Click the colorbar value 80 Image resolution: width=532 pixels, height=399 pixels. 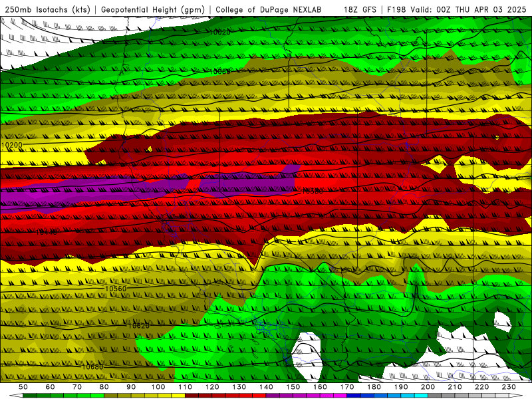coord(104,387)
